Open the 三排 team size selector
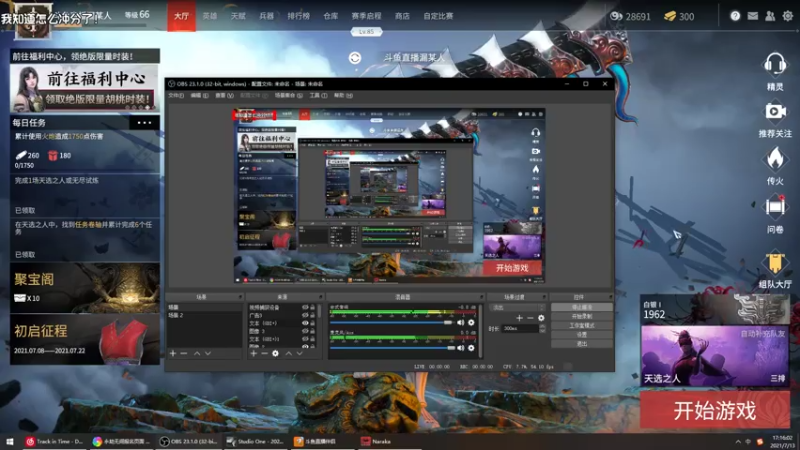Viewport: 800px width, 450px height. click(x=778, y=379)
